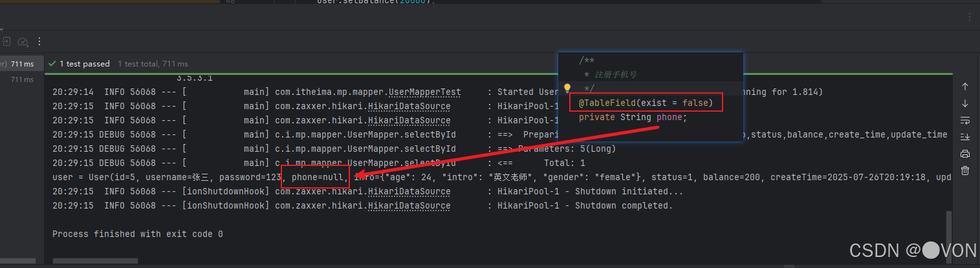Jump to next stack trace with down arrow
Viewport: 980px width, 268px height.
tap(965, 103)
